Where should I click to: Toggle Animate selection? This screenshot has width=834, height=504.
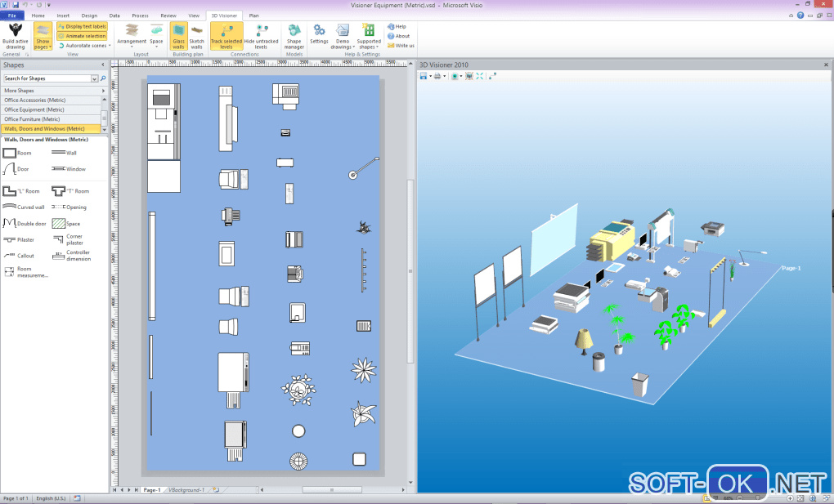click(82, 36)
